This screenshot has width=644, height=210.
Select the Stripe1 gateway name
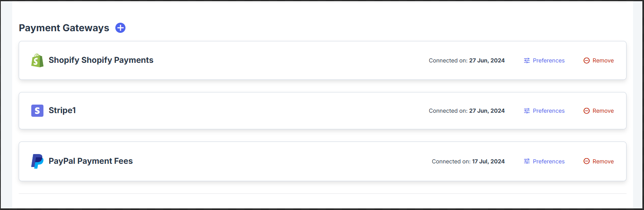point(62,110)
